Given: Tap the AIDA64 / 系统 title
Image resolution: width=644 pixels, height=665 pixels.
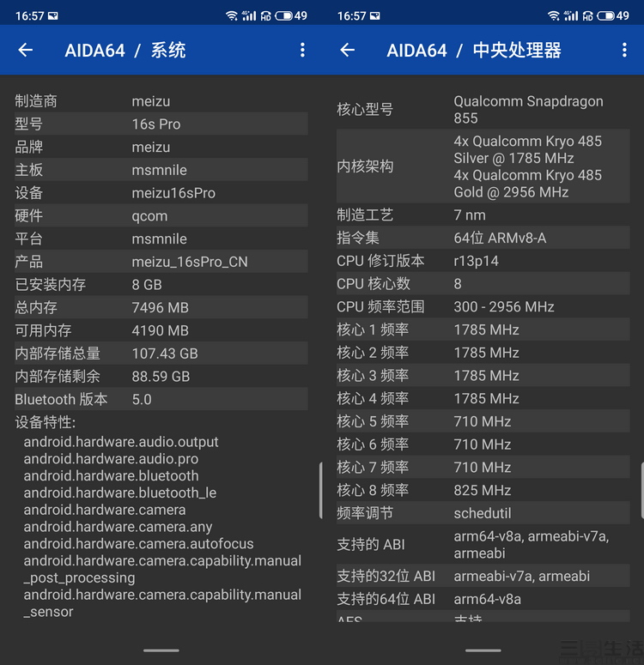Looking at the screenshot, I should (x=125, y=51).
